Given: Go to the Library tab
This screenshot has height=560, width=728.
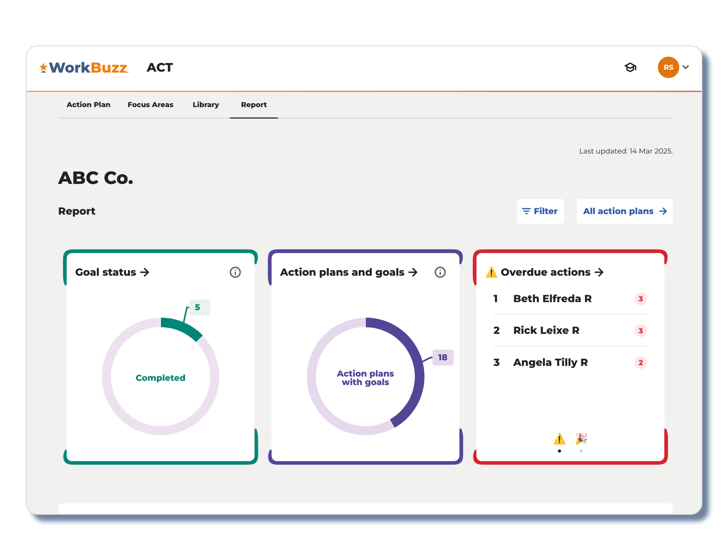Looking at the screenshot, I should (206, 105).
